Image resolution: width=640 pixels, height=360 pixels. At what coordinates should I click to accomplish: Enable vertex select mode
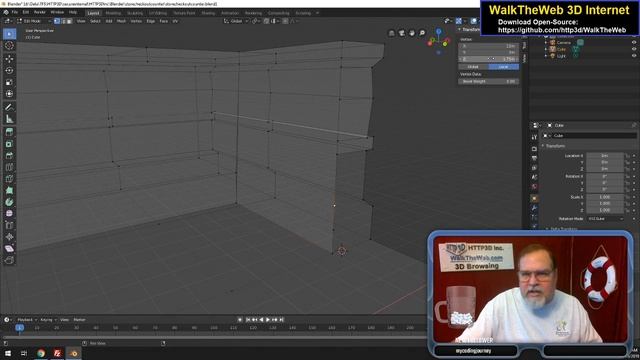57,21
